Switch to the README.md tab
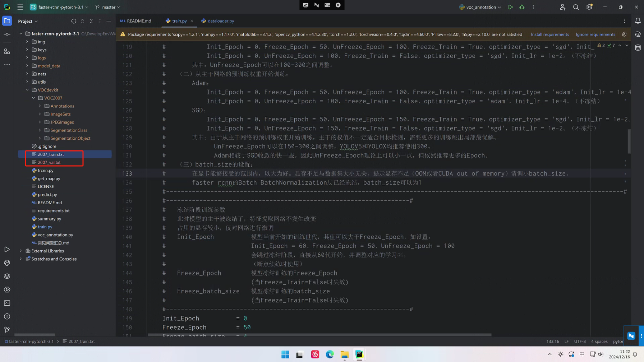This screenshot has width=644, height=362. tap(136, 21)
